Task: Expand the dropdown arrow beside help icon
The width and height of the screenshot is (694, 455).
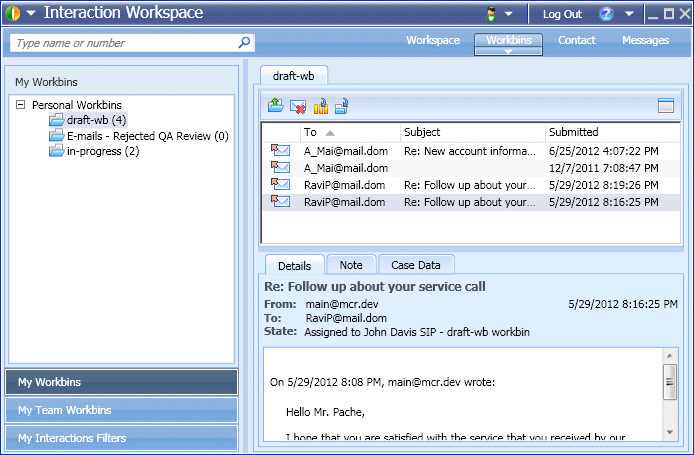Action: tap(628, 14)
